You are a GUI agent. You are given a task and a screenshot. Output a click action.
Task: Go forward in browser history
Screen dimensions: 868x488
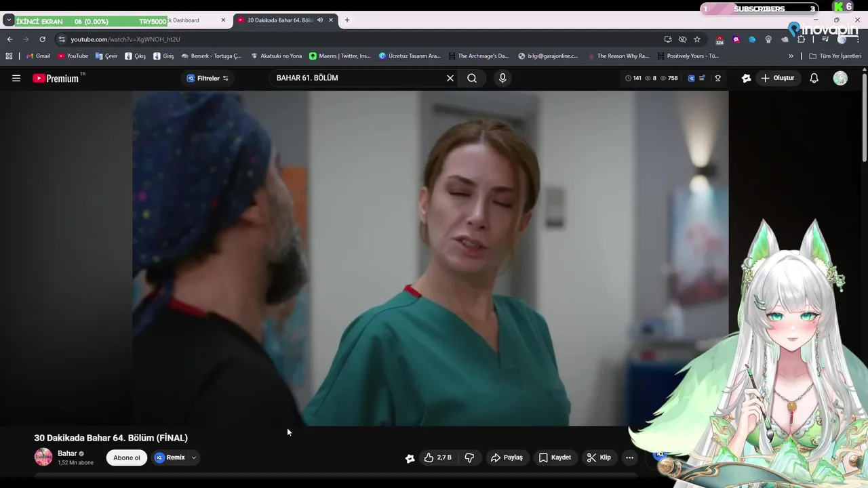point(26,39)
